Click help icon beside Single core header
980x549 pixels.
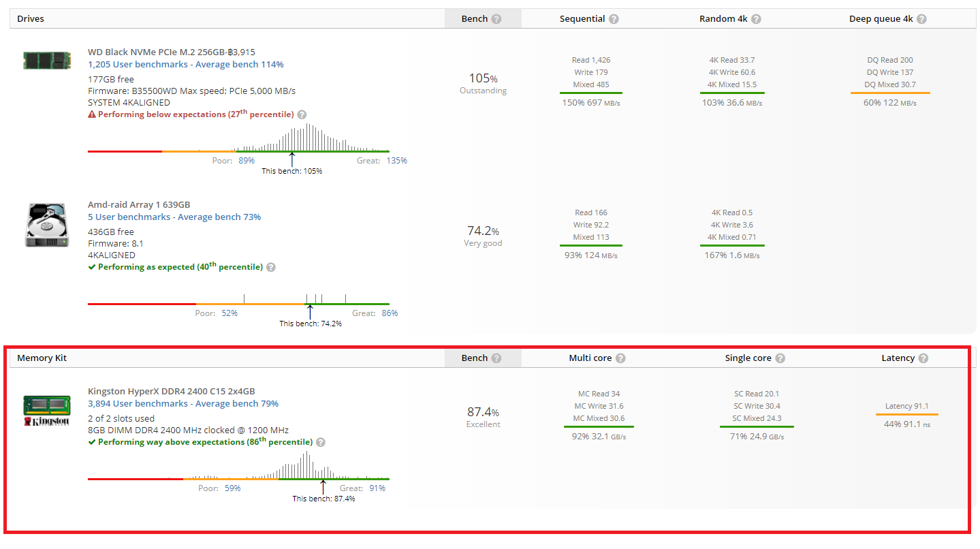click(x=780, y=358)
